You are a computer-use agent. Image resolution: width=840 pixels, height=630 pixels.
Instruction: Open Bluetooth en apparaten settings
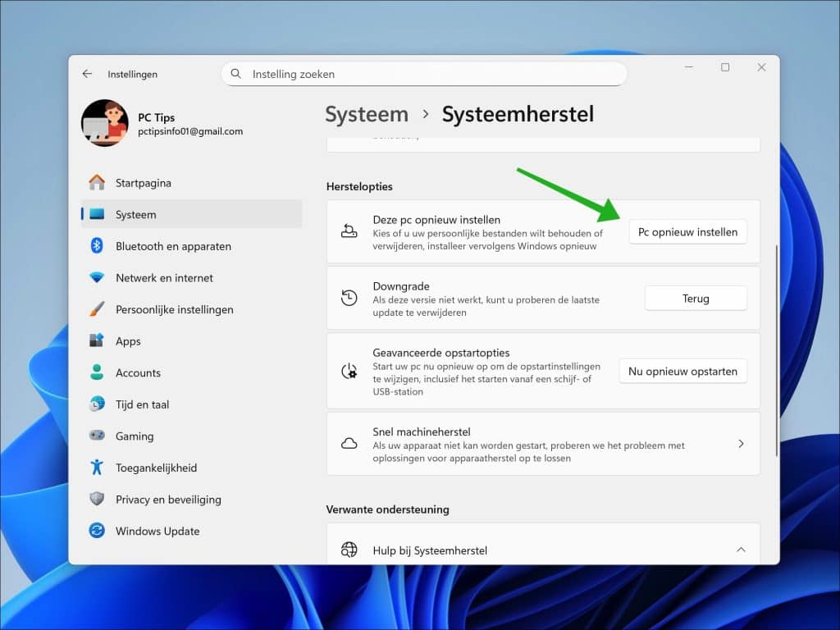[x=192, y=246]
